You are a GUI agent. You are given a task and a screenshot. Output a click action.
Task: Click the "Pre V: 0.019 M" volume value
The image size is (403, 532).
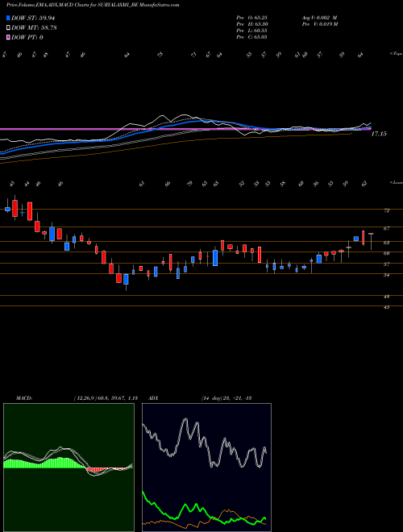click(319, 24)
